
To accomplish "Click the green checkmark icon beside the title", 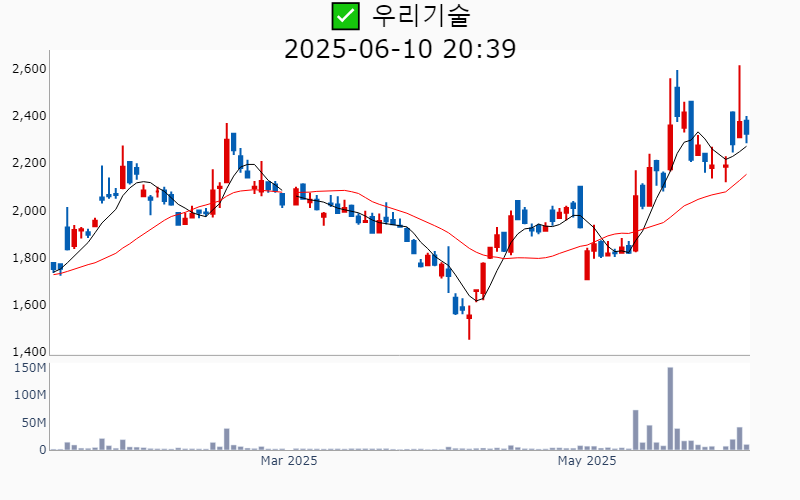I will [345, 16].
